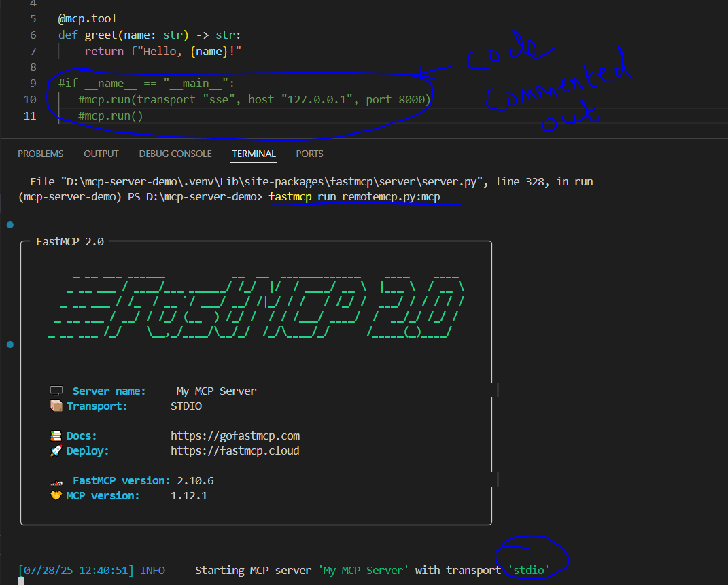Click line number 9 in the gutter
728x585 pixels.
click(x=33, y=84)
